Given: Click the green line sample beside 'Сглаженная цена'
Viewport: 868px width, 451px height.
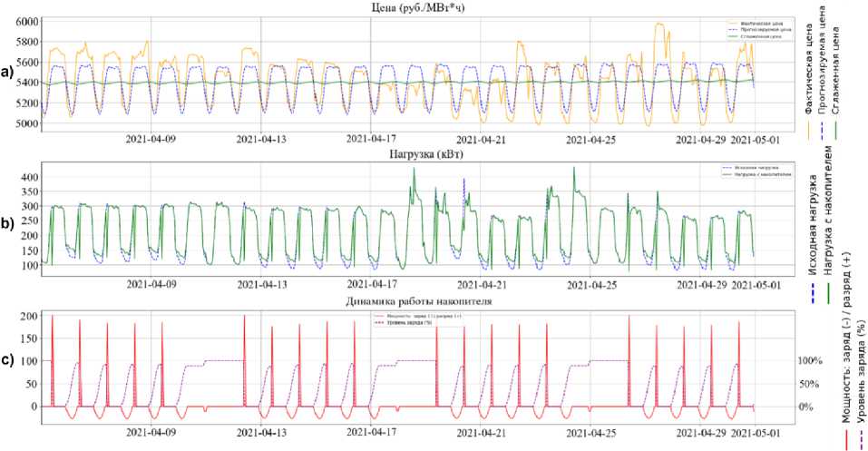Looking at the screenshot, I should pos(835,130).
